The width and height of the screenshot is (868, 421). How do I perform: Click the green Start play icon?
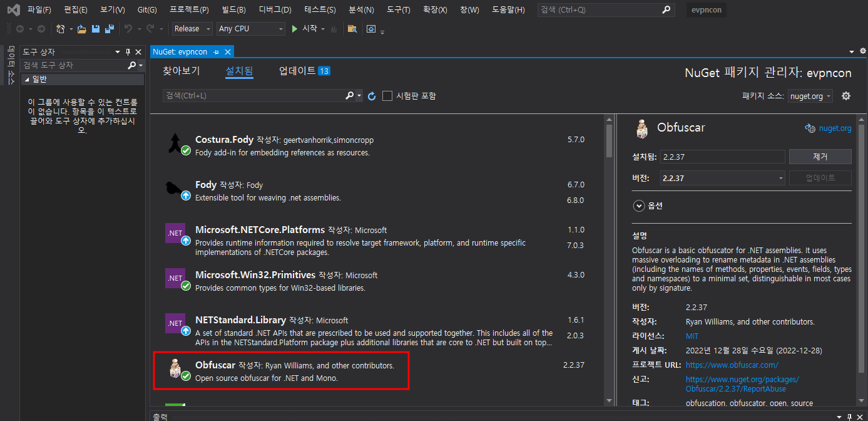coord(295,29)
